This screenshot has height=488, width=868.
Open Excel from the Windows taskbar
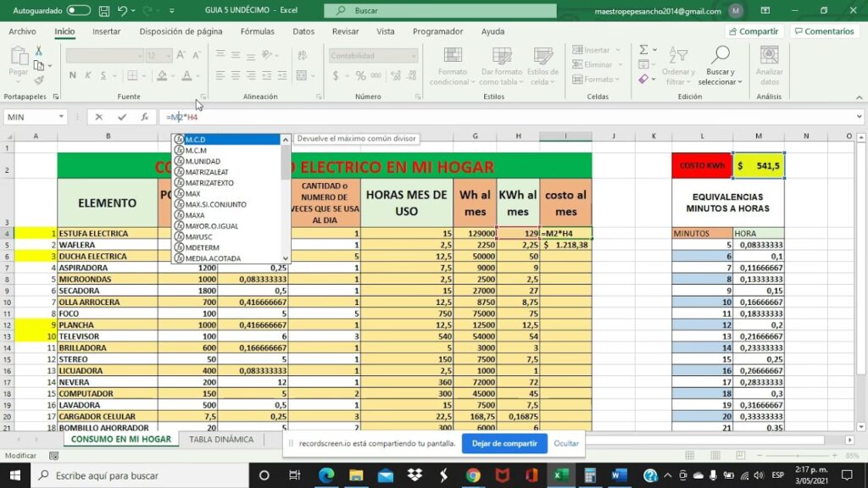coord(560,475)
